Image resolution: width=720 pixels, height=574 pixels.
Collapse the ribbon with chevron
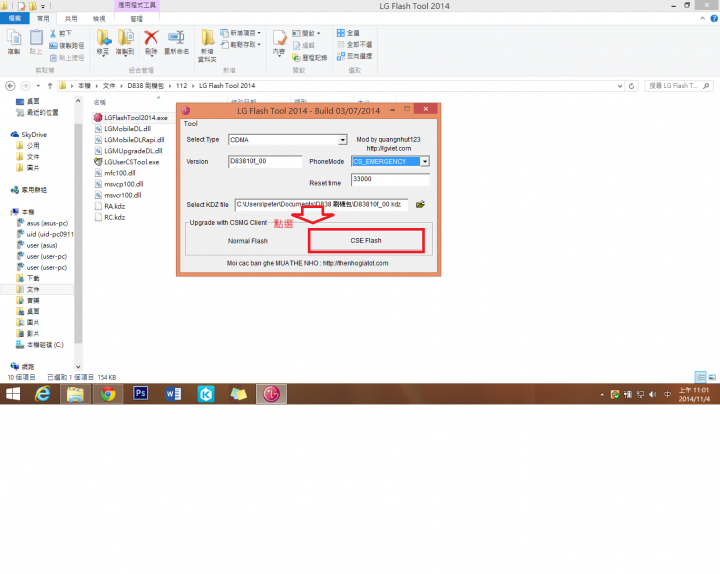pyautogui.click(x=703, y=18)
